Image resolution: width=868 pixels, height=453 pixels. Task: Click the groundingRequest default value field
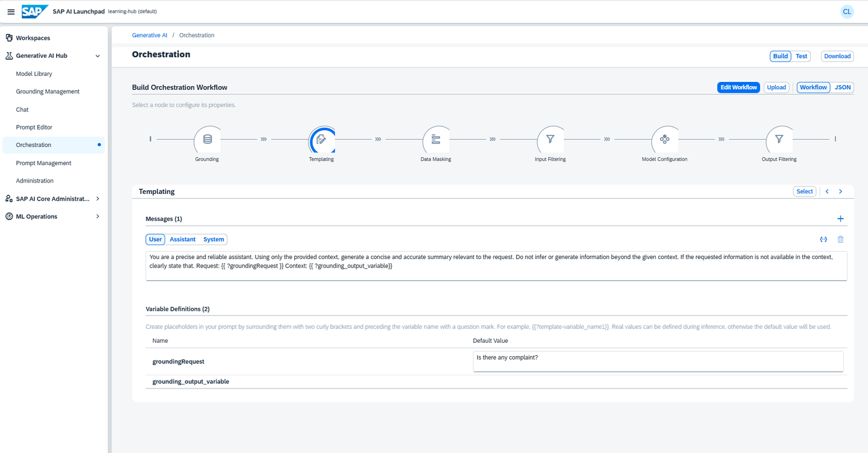(x=658, y=361)
